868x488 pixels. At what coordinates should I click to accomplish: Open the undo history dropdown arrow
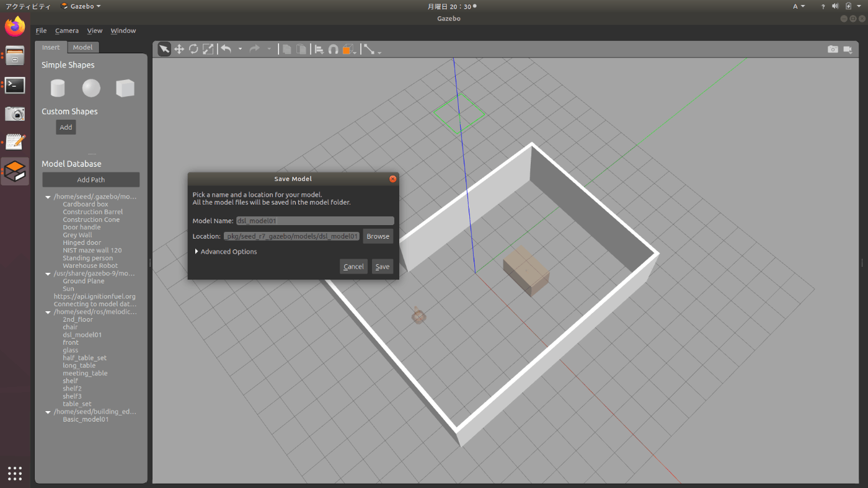(240, 49)
